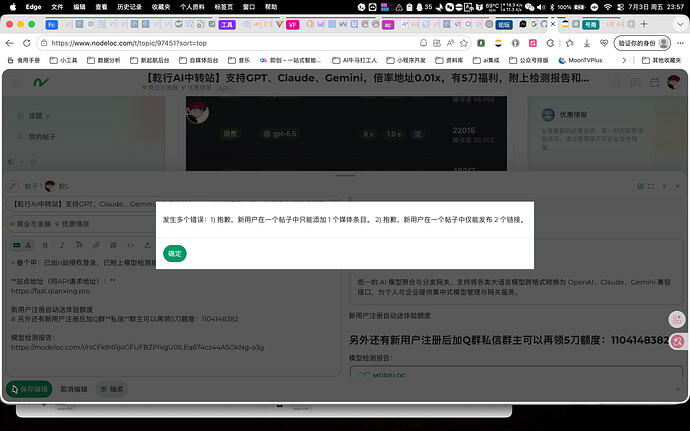Click the 确定 button in the error dialog
Viewport: 690px width, 431px height.
tap(175, 254)
